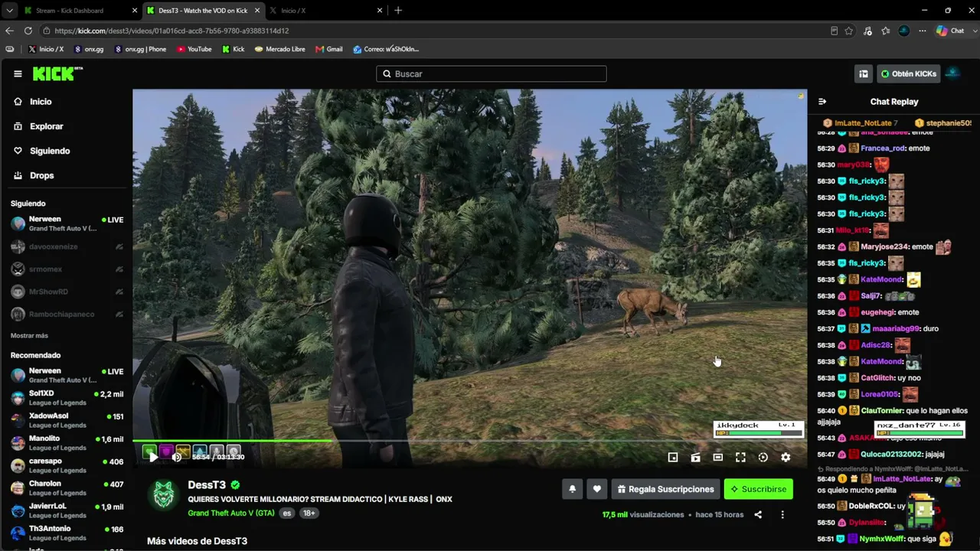The height and width of the screenshot is (551, 980).
Task: Bookmark this page with the star
Action: point(849,31)
